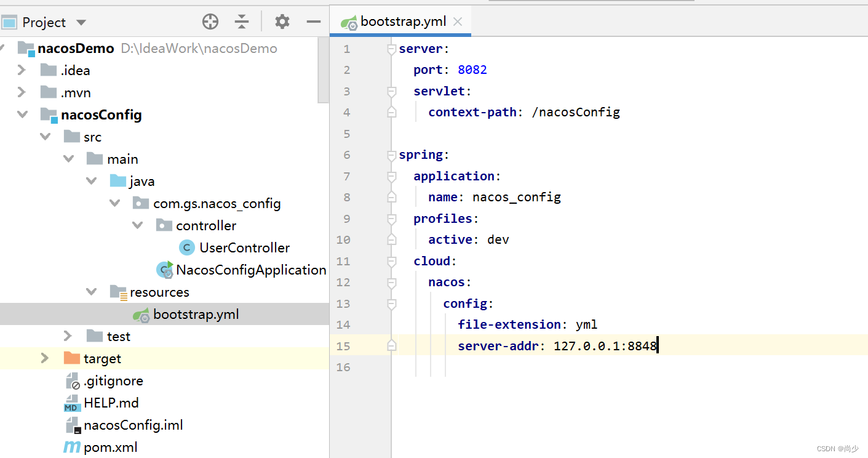Screen dimensions: 868x458
Task: Collapse the nacosConfig module node
Action: (x=22, y=114)
